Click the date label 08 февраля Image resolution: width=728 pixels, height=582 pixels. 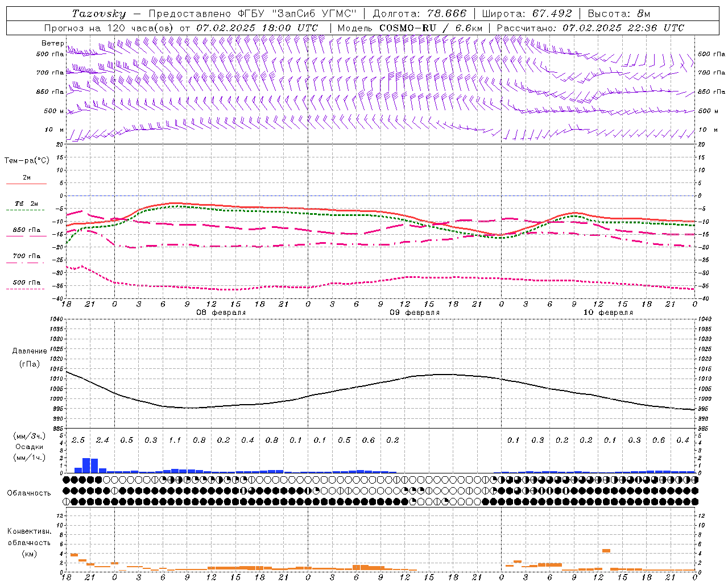pos(221,313)
